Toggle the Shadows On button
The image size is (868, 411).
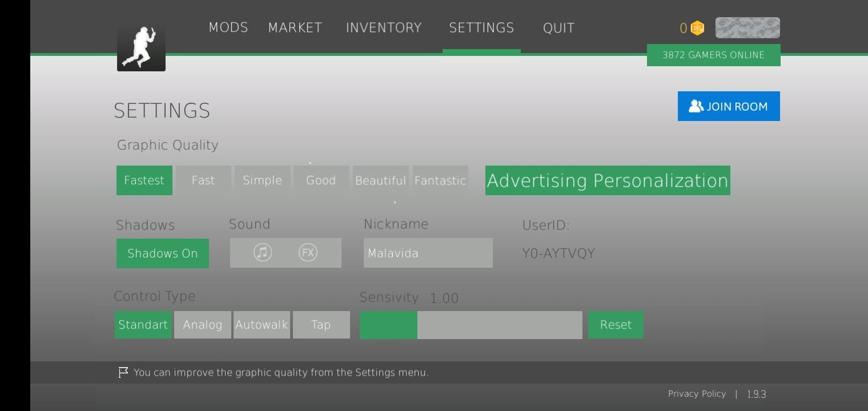pos(163,253)
